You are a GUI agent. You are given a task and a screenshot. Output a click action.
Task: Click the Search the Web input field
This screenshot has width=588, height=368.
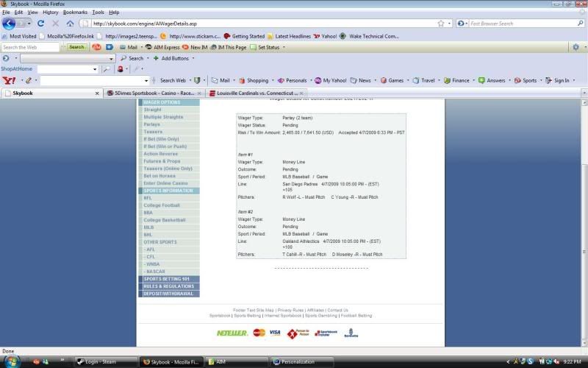point(30,47)
